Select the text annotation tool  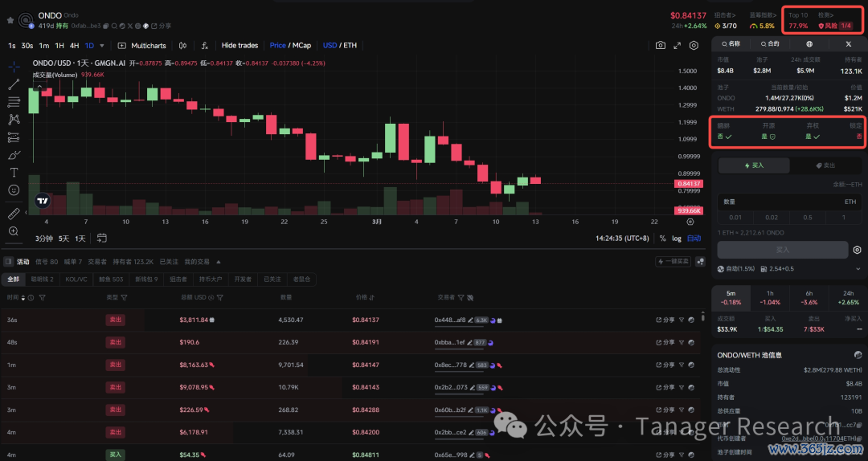click(x=14, y=173)
